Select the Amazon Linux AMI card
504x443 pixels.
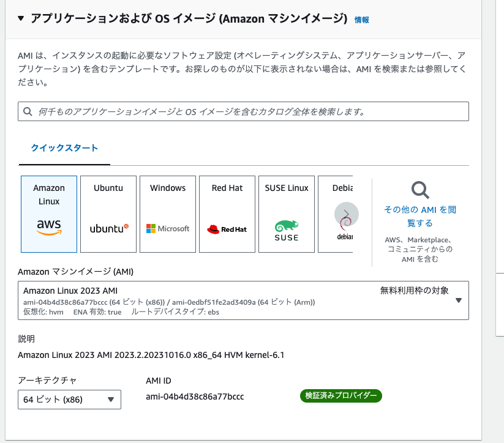pyautogui.click(x=49, y=214)
